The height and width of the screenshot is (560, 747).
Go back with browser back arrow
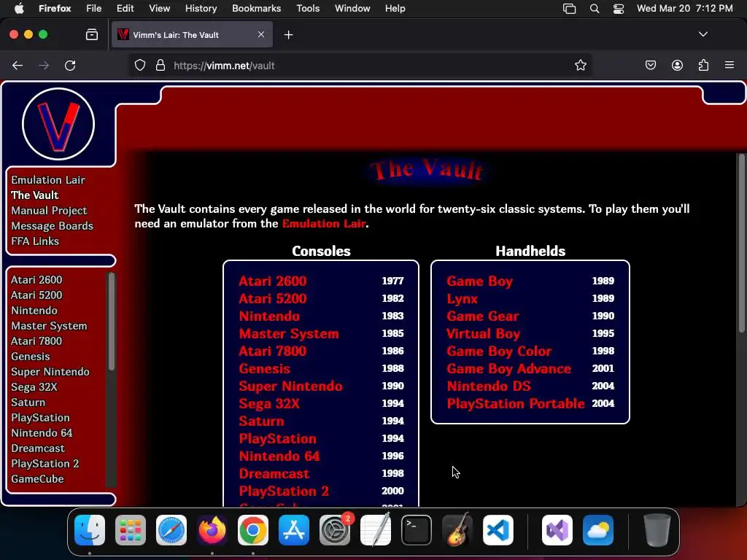click(x=18, y=66)
